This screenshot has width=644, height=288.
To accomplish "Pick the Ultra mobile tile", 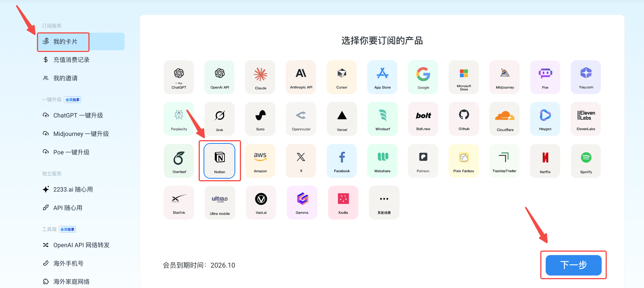I will [x=220, y=203].
